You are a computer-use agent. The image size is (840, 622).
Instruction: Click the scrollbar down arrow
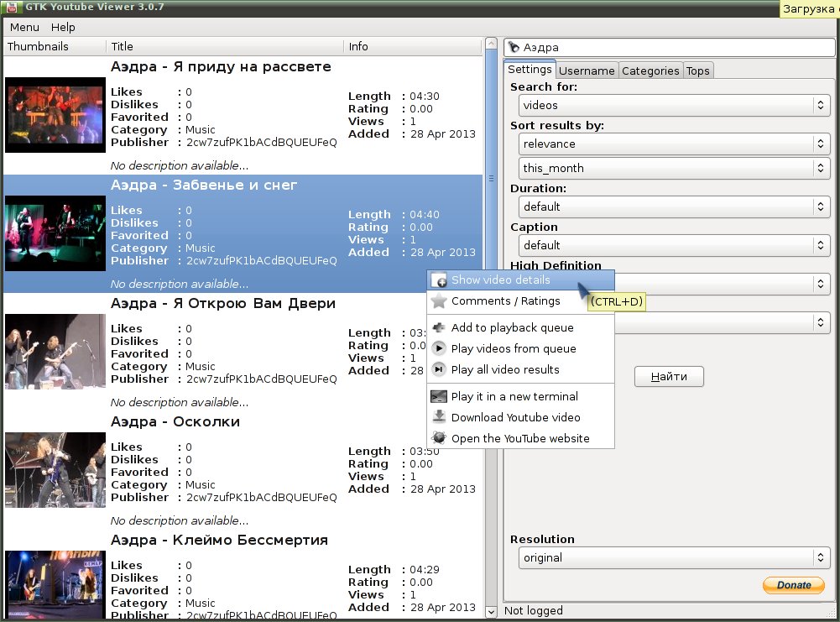(x=491, y=611)
